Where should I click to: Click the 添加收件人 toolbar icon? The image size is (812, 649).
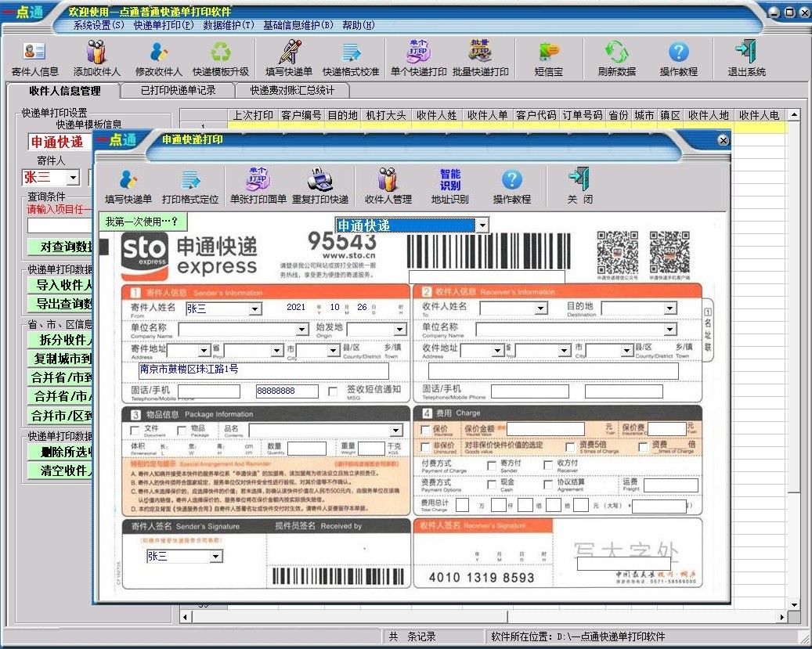pos(96,58)
